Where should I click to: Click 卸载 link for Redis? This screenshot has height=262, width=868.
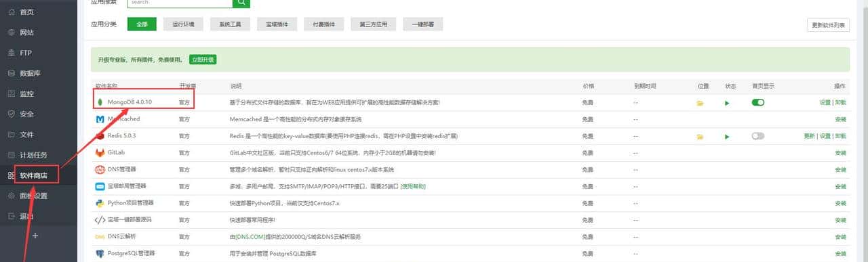[841, 136]
